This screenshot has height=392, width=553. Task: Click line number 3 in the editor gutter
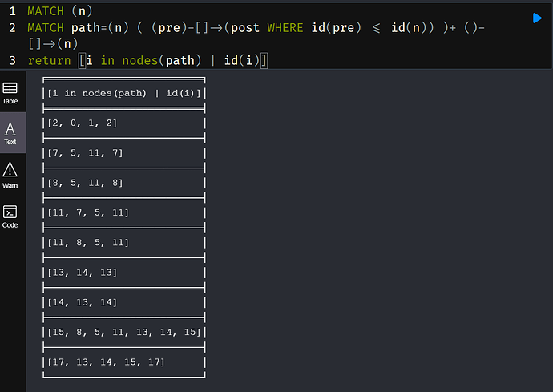pos(12,60)
